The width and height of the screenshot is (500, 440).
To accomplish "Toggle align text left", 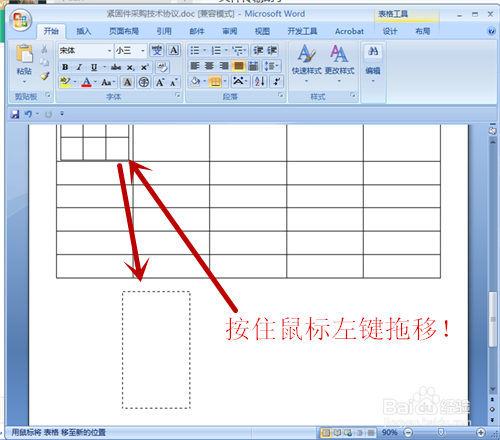I will (195, 66).
